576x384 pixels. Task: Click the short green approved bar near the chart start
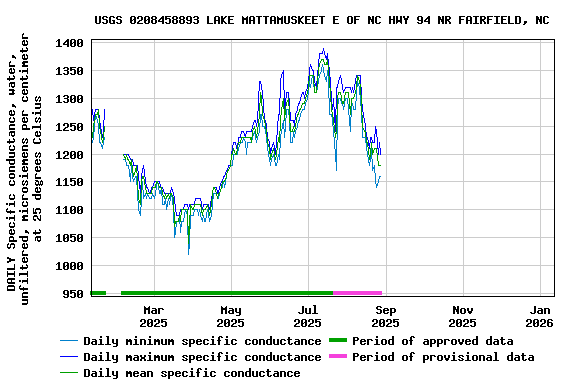98,293
